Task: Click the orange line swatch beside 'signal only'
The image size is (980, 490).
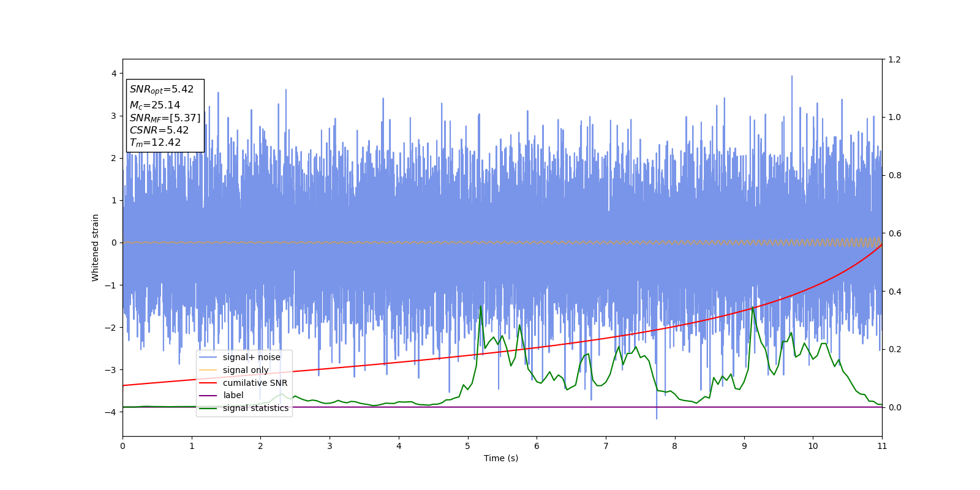Action: (208, 370)
